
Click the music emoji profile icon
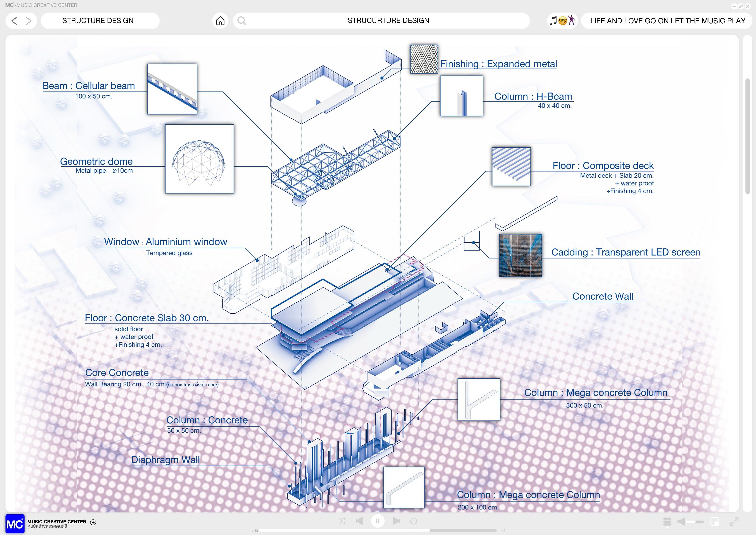click(562, 21)
